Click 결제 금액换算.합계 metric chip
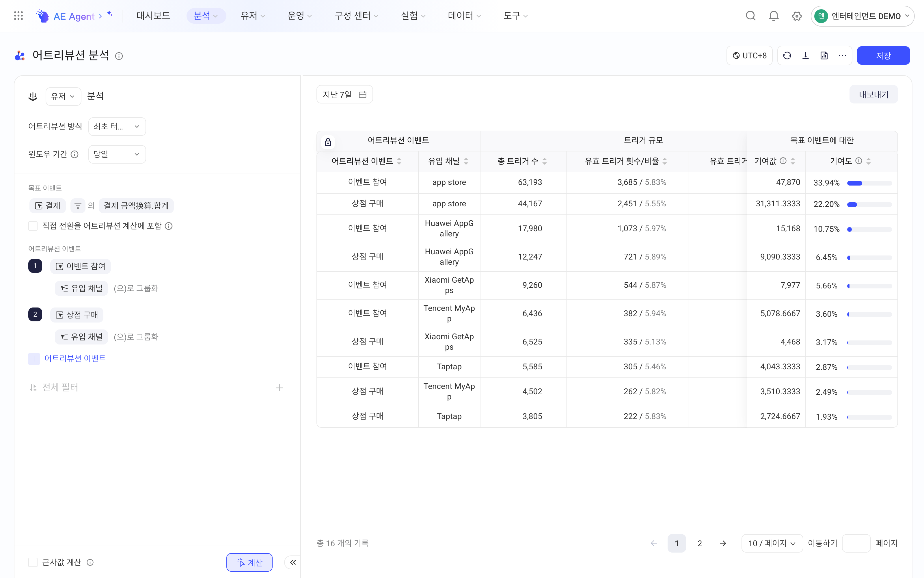 click(136, 206)
